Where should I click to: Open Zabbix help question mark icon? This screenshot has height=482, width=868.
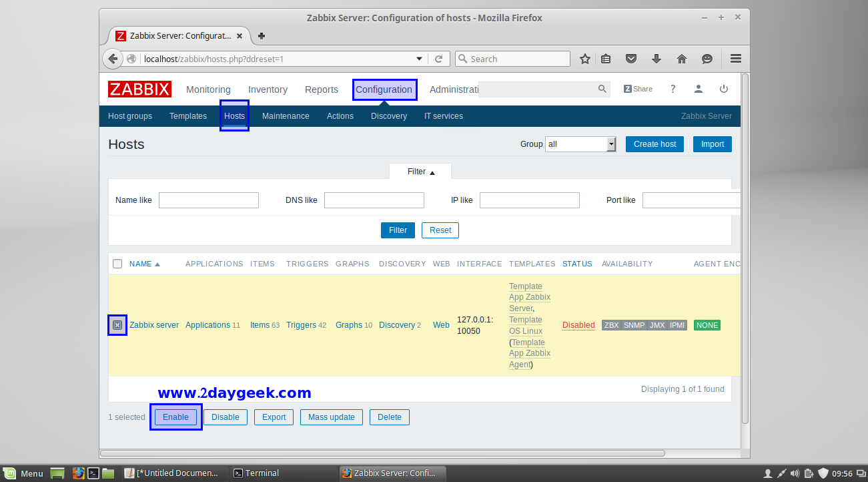coord(673,89)
